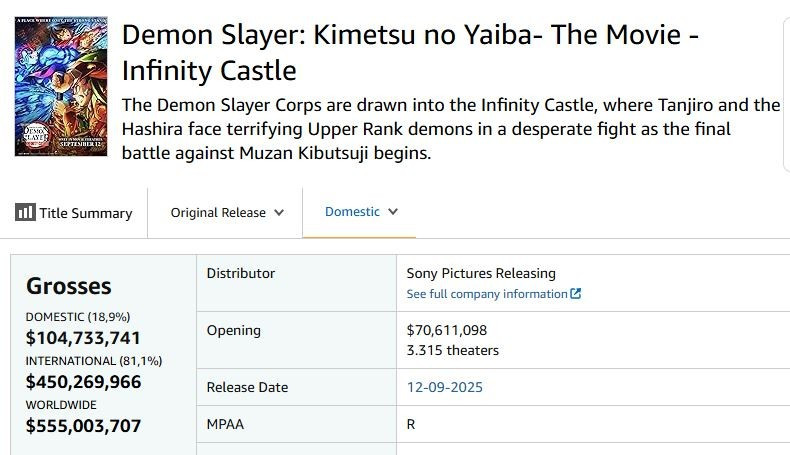This screenshot has height=455, width=790.
Task: Click the 3.315 theaters count
Action: click(x=453, y=350)
